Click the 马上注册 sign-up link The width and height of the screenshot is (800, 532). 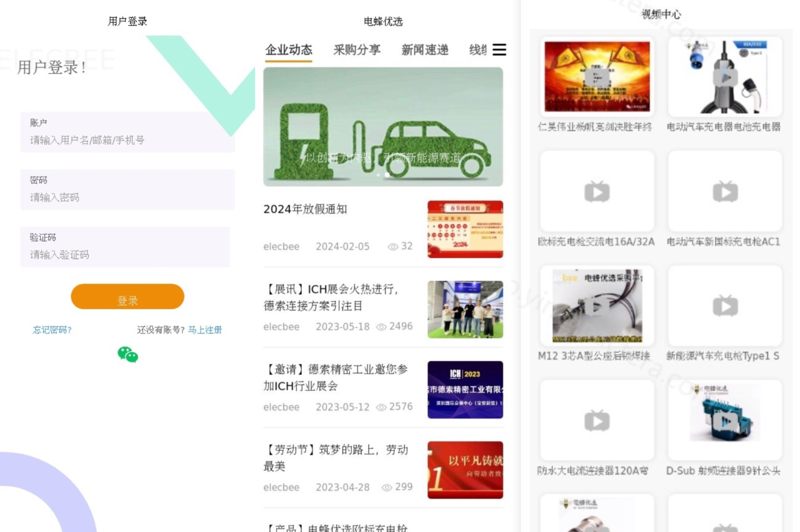point(205,330)
